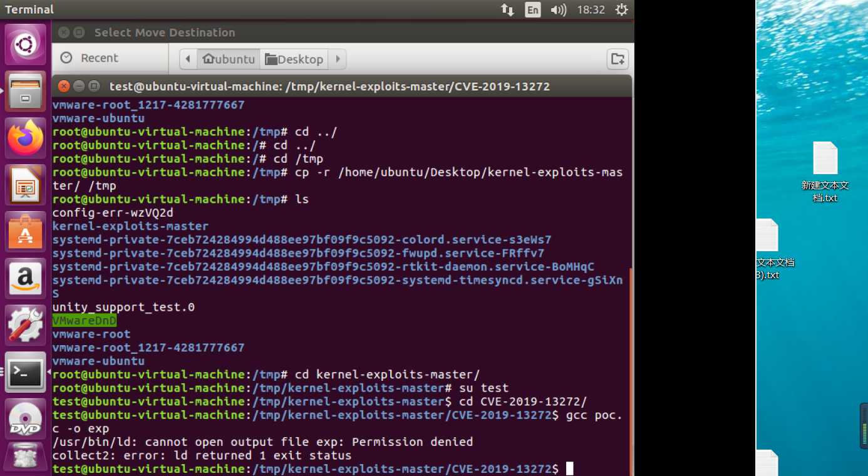868x476 pixels.
Task: Click config-err-wzVQ2d in the terminal output
Action: click(x=113, y=212)
